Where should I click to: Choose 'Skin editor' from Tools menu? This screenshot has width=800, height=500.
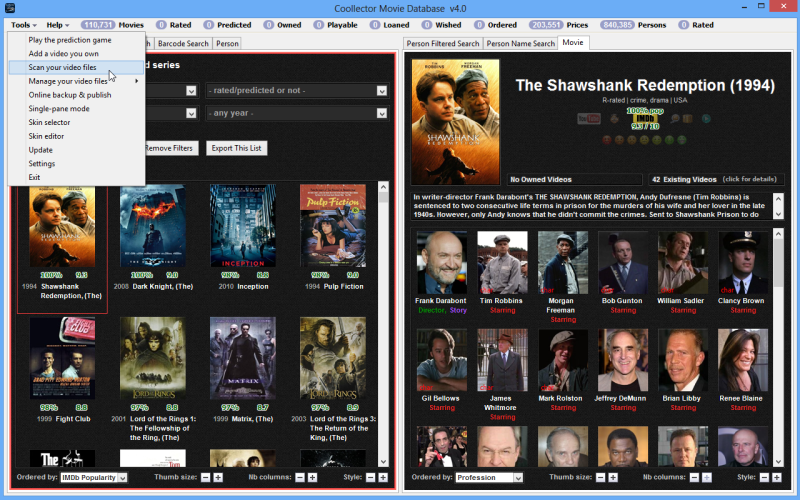tap(46, 136)
